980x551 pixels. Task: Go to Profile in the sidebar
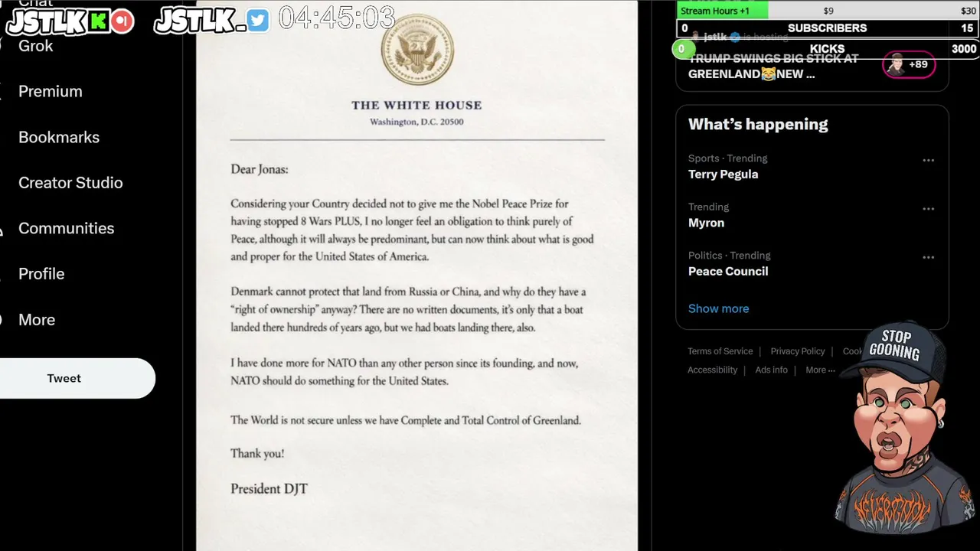click(41, 274)
